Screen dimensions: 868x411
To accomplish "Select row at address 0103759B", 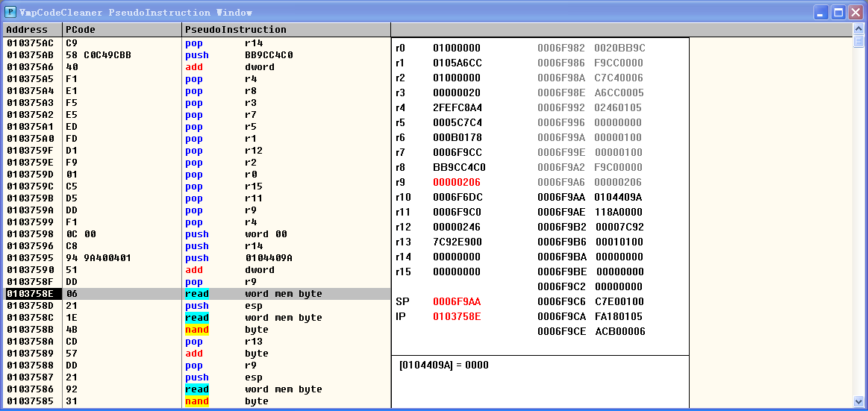I will [x=197, y=198].
